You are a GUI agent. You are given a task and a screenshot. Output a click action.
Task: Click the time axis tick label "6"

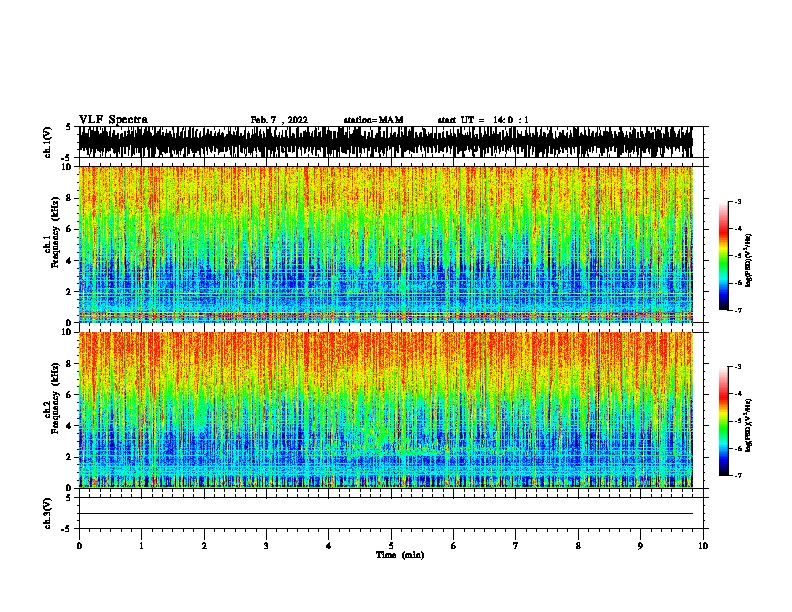[x=454, y=545]
